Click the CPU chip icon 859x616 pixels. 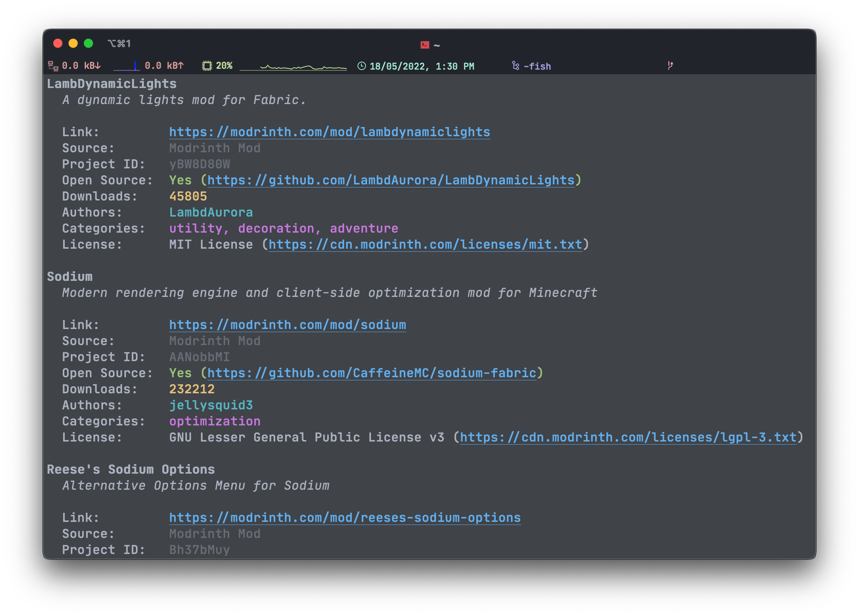pyautogui.click(x=207, y=66)
